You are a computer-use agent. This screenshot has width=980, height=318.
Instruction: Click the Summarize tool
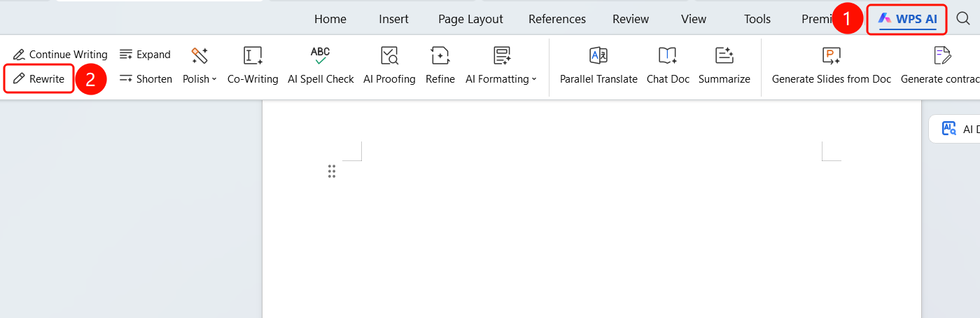(724, 66)
